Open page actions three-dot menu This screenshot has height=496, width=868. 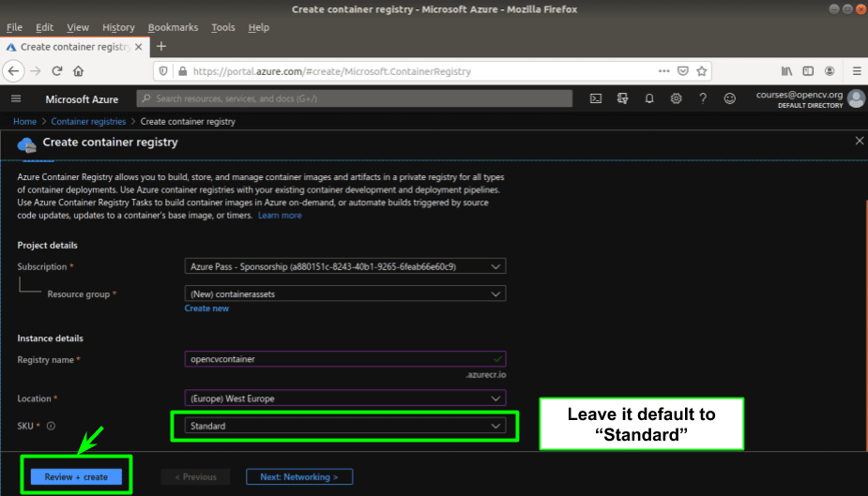[x=663, y=70]
